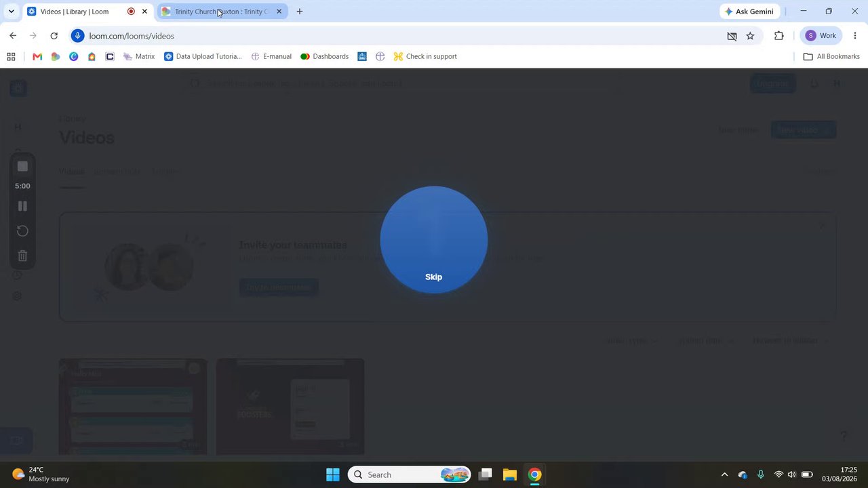Open the apps grid in the bookmarks bar

click(x=11, y=56)
